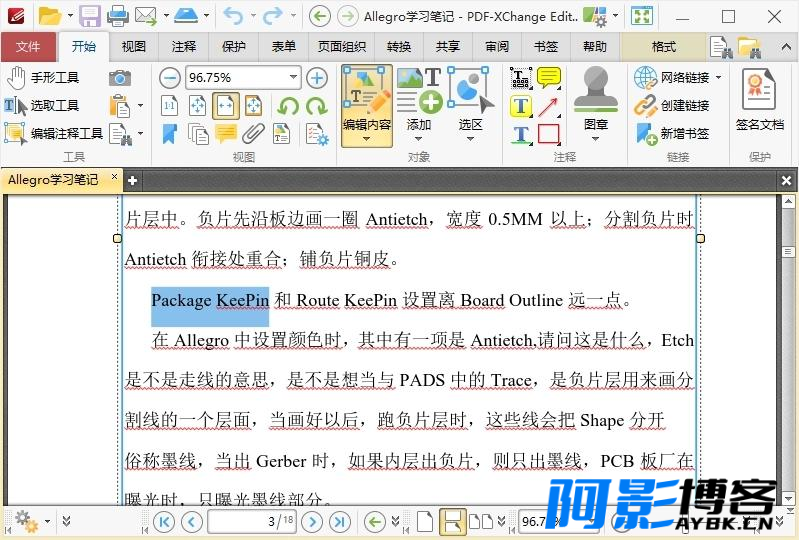
Task: Open the Find icon beside Format tab
Action: point(721,47)
